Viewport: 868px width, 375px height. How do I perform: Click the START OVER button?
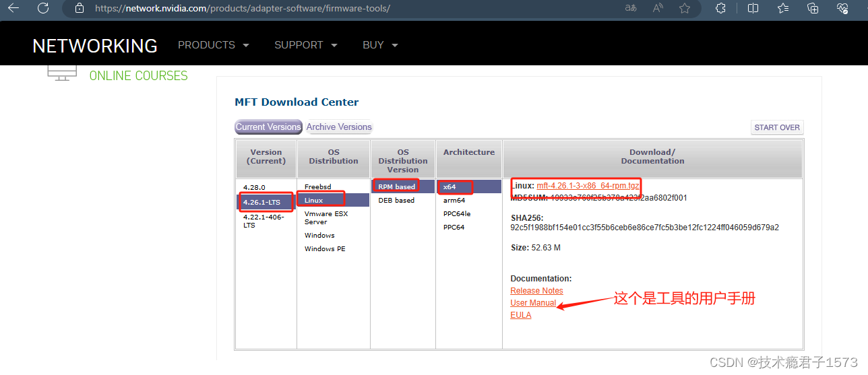777,127
